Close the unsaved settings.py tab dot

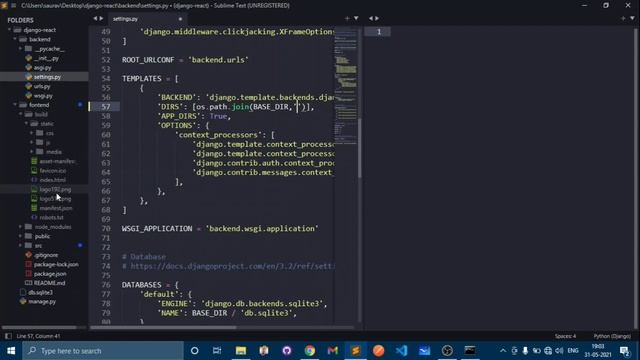coord(180,19)
